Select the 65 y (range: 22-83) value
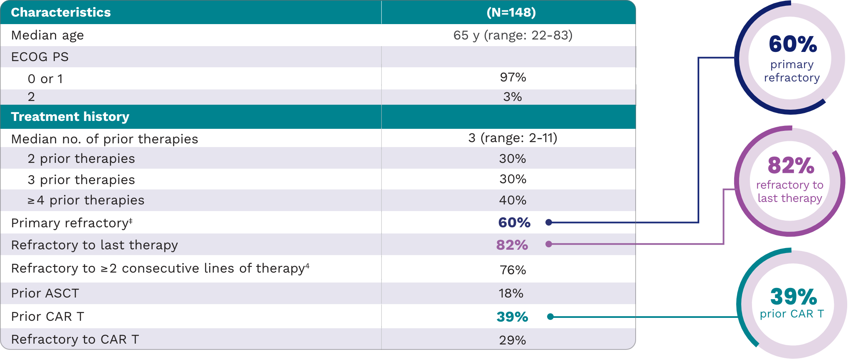Viewport: 868px width, 359px height. click(513, 35)
